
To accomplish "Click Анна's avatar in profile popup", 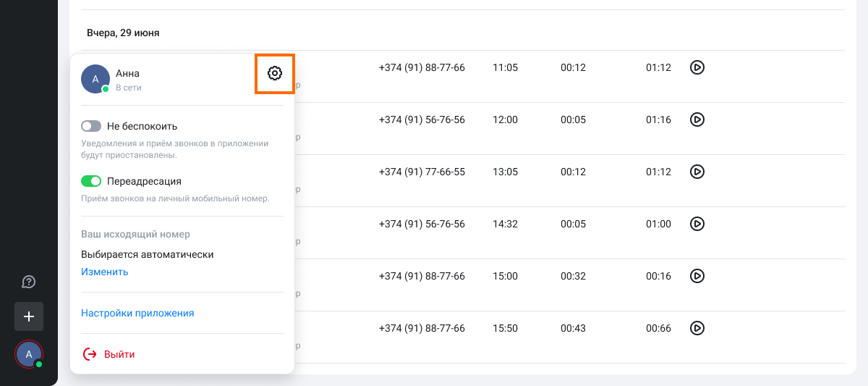I will 95,79.
